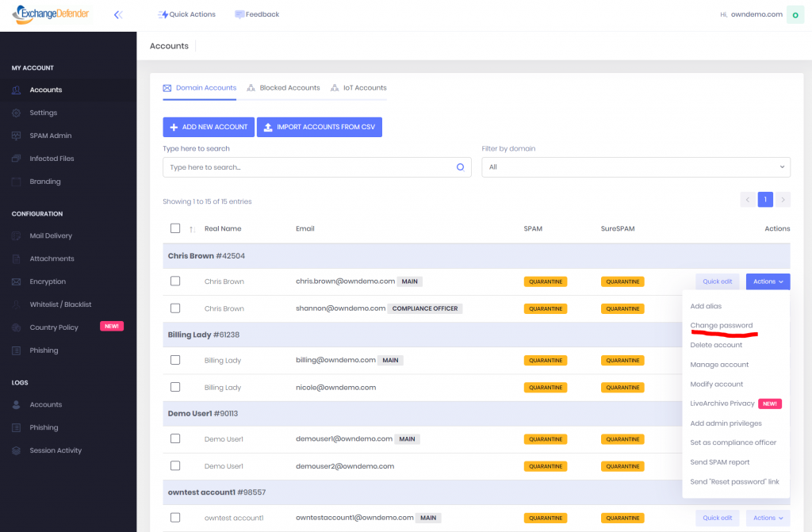Image resolution: width=812 pixels, height=532 pixels.
Task: Select Send SPAM report menu item
Action: [720, 462]
